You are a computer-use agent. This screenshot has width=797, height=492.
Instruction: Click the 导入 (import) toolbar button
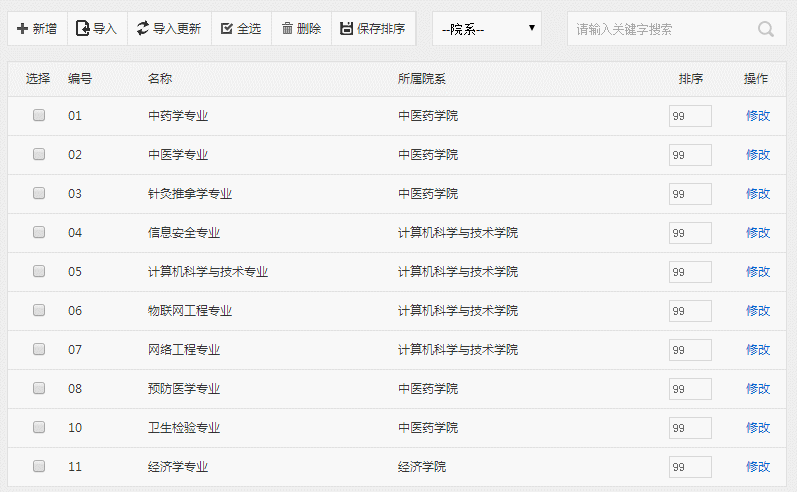click(x=97, y=29)
